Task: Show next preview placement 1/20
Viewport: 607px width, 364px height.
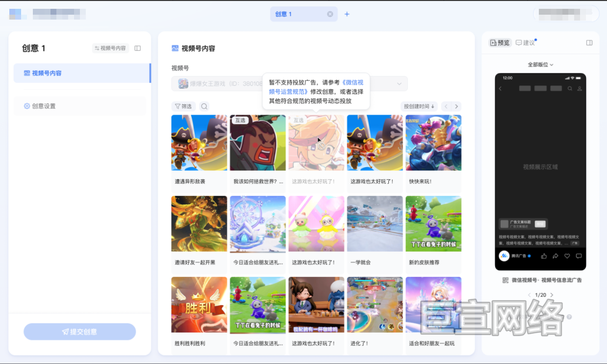Action: pos(552,295)
